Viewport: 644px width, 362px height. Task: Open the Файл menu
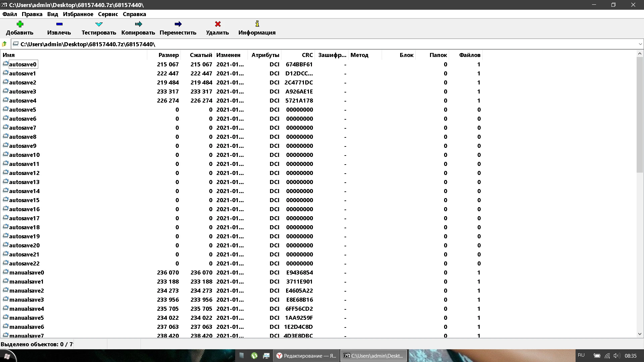point(10,14)
